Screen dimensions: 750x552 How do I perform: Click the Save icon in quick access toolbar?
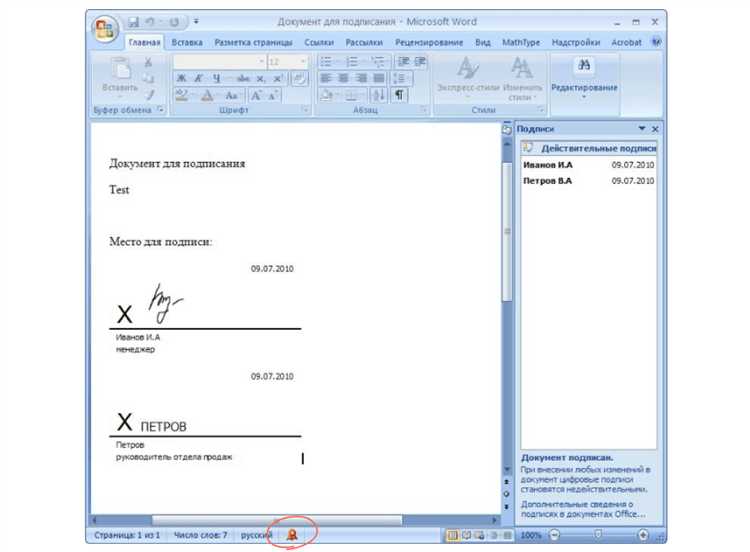coord(134,21)
